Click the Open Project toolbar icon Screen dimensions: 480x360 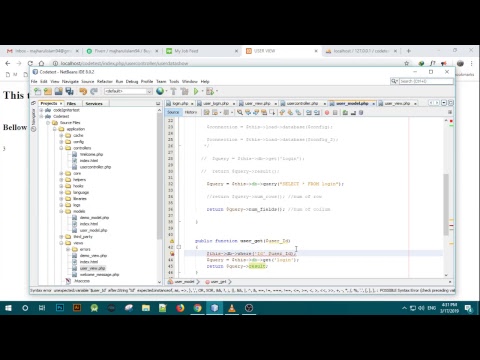click(x=59, y=91)
